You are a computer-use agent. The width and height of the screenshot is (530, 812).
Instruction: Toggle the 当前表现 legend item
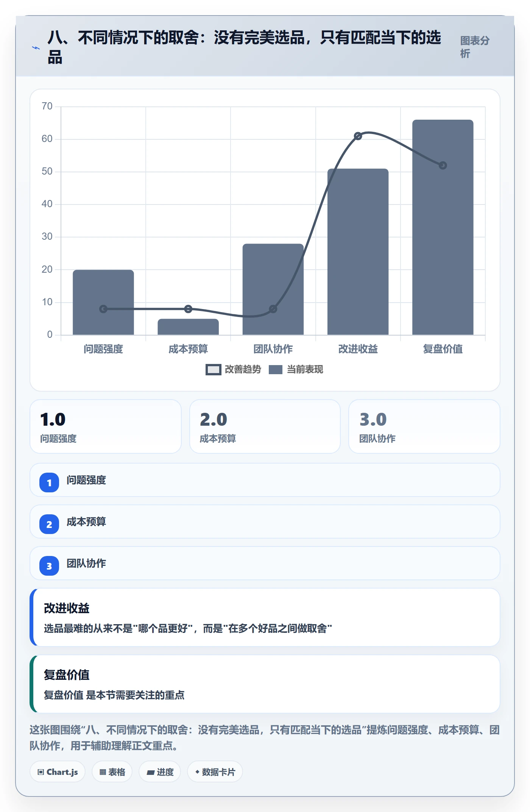point(296,369)
